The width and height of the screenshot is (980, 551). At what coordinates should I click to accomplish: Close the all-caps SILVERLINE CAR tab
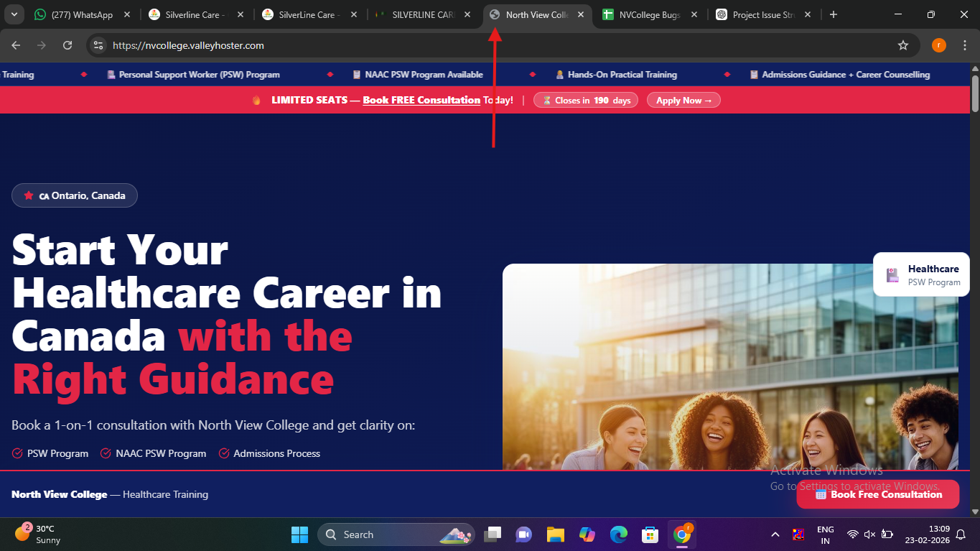coord(467,14)
